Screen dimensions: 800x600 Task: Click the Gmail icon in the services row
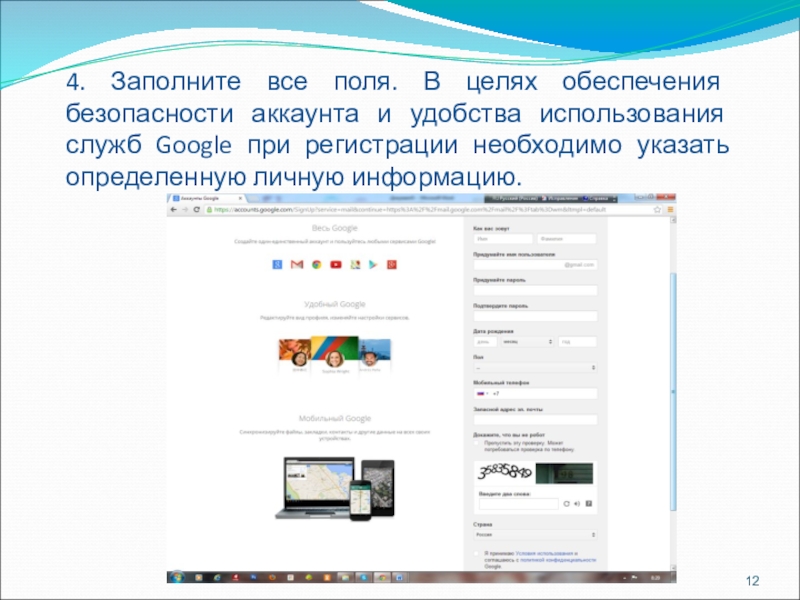pos(296,264)
